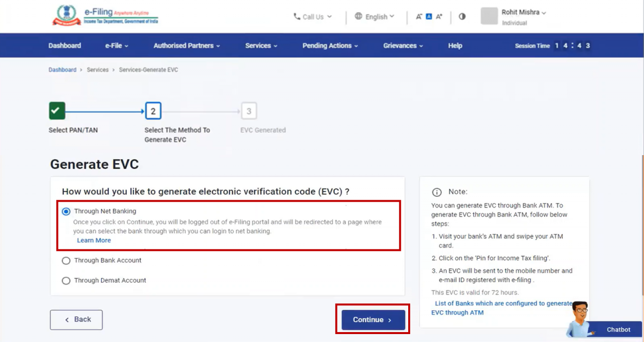This screenshot has width=644, height=342.
Task: Reset text size with the highlighted A icon
Action: [x=428, y=16]
